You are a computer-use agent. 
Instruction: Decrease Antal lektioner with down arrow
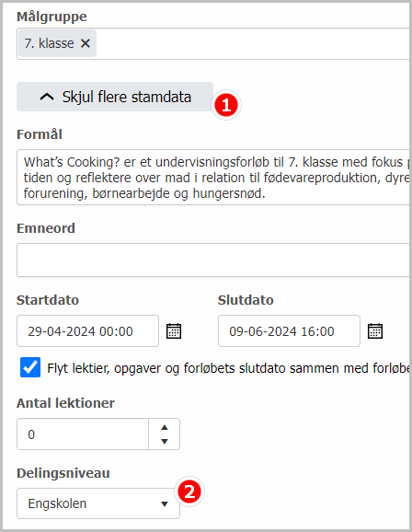[165, 442]
